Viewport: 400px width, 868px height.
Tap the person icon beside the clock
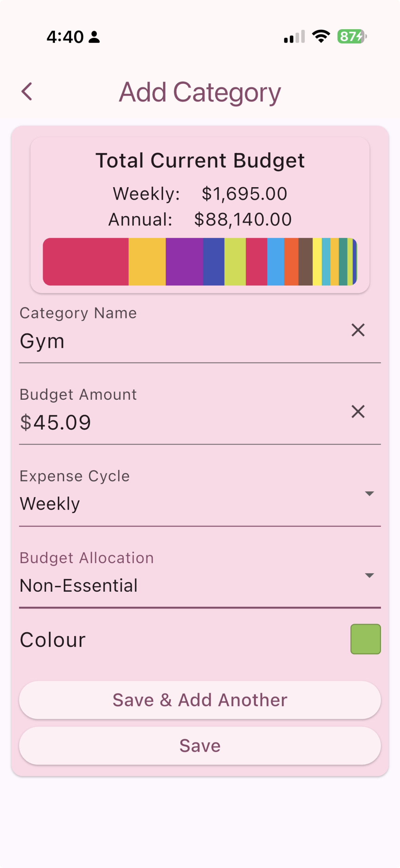[94, 37]
